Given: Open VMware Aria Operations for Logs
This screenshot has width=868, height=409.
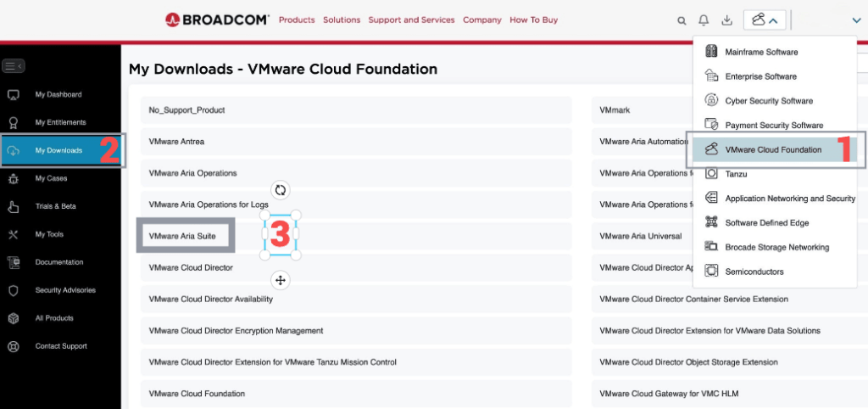Looking at the screenshot, I should pos(356,204).
